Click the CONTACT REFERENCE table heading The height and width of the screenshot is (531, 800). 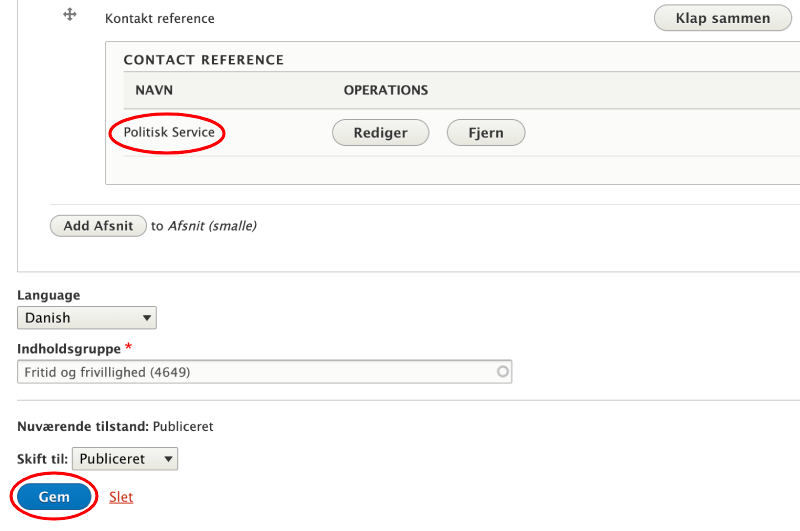coord(204,60)
